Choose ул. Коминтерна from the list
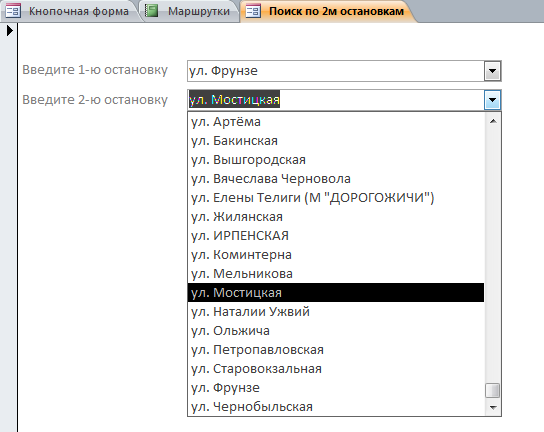This screenshot has height=432, width=544. (335, 255)
